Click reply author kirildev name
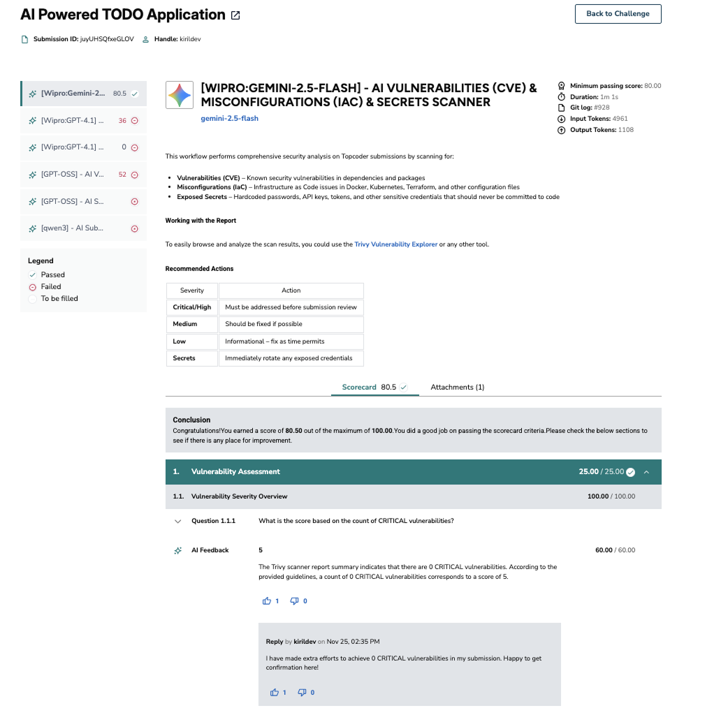The image size is (728, 715). coord(305,642)
